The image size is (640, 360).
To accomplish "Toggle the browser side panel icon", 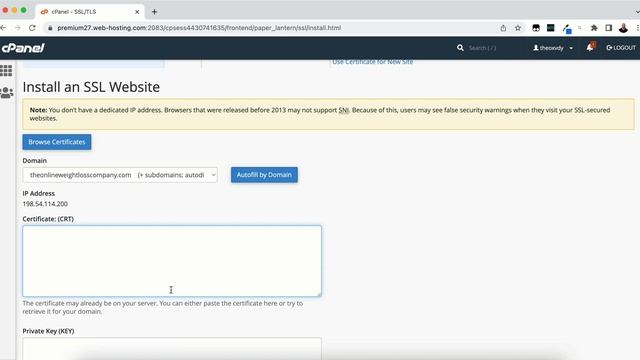I will tap(609, 28).
